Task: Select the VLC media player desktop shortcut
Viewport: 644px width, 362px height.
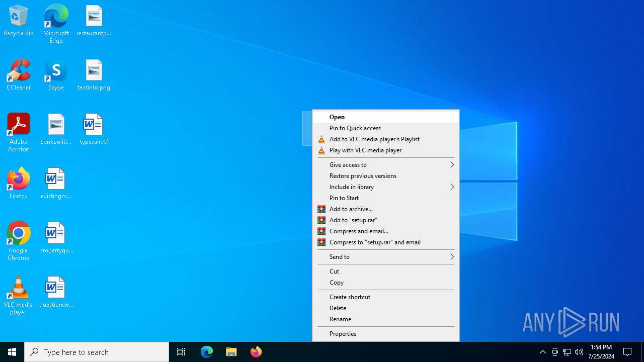Action: (19, 296)
